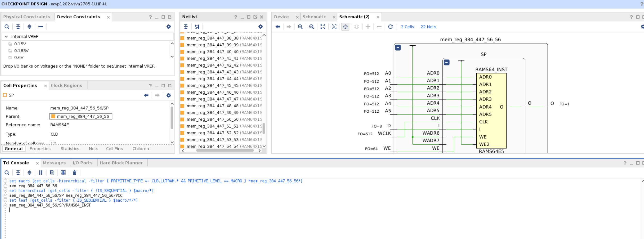
Task: Open the Clock Regions tab
Action: 66,86
